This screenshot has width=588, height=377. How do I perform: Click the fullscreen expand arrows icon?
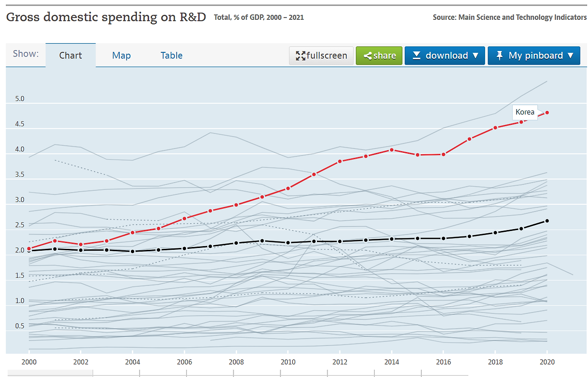click(x=301, y=55)
